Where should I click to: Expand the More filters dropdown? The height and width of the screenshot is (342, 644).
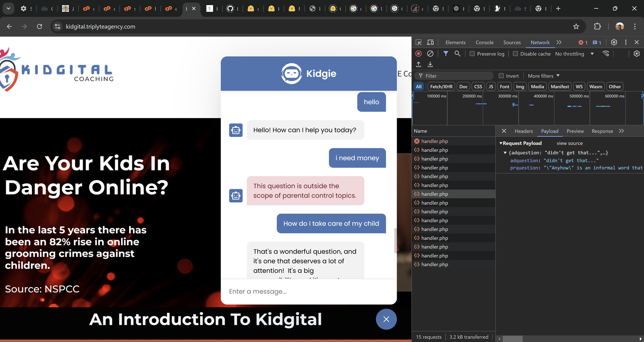click(543, 76)
